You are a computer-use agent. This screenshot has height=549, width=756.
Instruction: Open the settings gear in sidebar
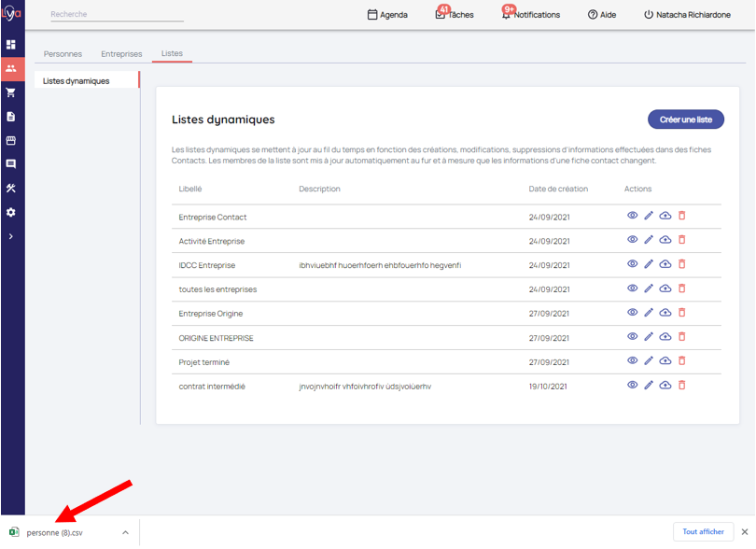tap(11, 212)
